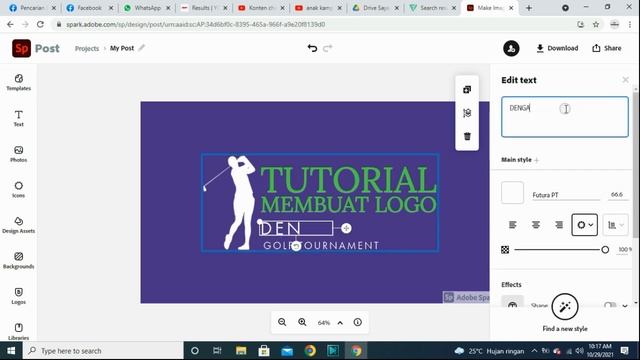Open the Libraries panel

tap(18, 331)
